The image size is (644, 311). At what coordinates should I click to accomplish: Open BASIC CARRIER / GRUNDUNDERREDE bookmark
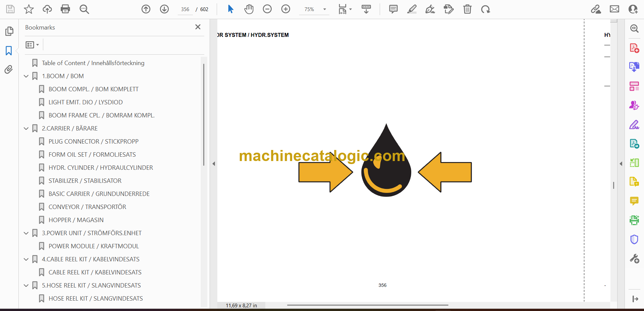99,194
